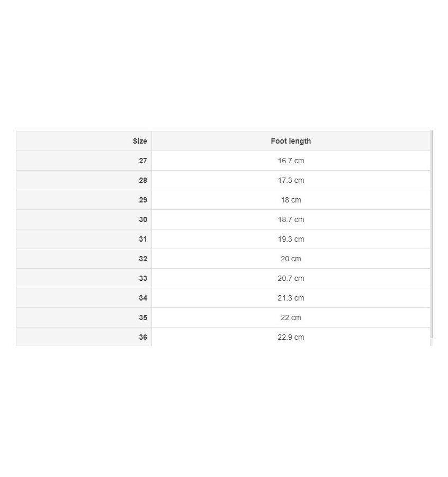The width and height of the screenshot is (448, 477).
Task: Select the size 31 row label
Action: (143, 239)
